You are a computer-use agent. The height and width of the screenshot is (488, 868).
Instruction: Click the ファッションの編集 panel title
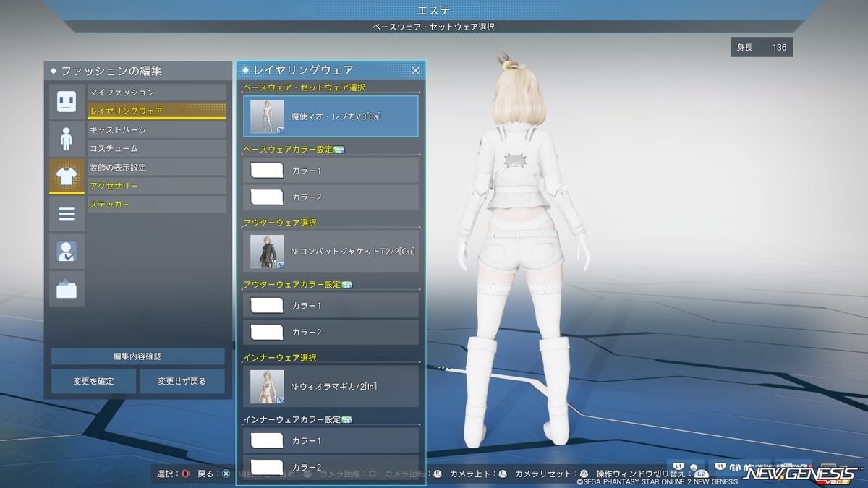[x=111, y=71]
